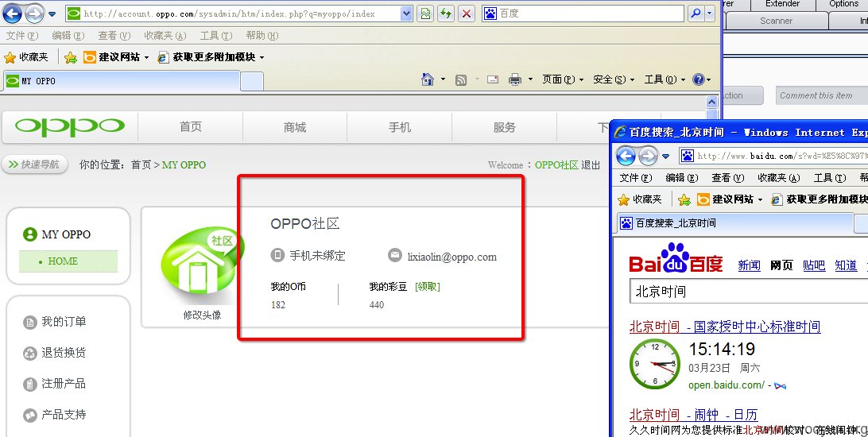The image size is (868, 437).
Task: Go to 商城 in OPPO navigation
Action: coord(295,127)
